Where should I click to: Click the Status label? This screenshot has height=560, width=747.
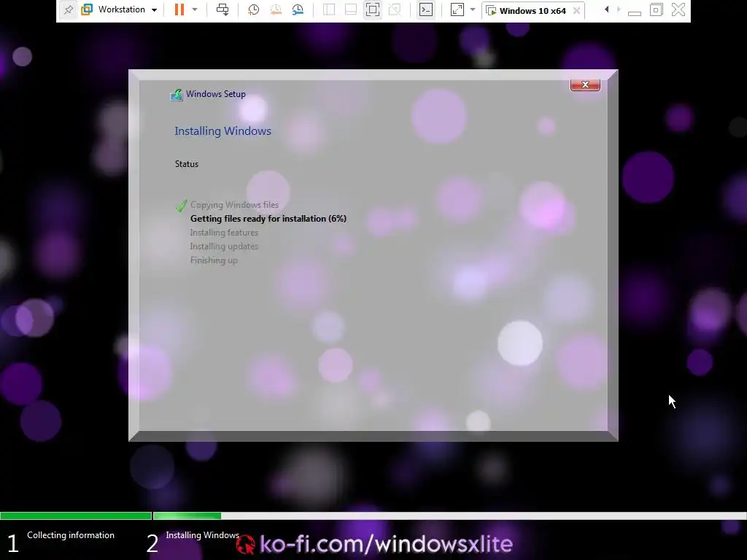(x=186, y=164)
